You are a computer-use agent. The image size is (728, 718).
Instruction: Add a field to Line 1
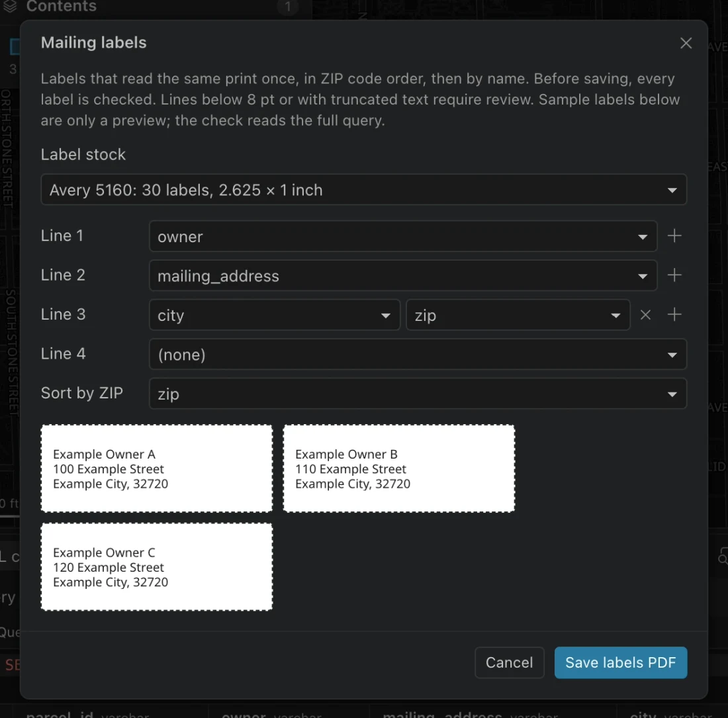point(674,236)
